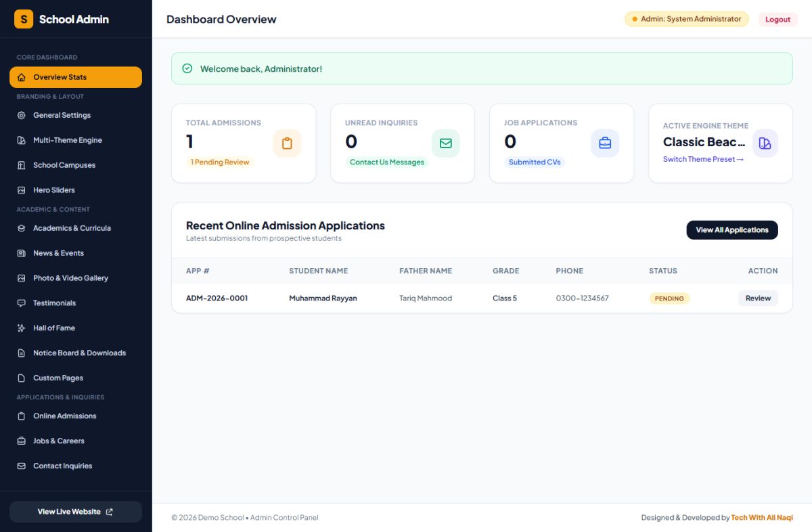812x532 pixels.
Task: Click father name Tariq Mahmood
Action: coord(426,298)
